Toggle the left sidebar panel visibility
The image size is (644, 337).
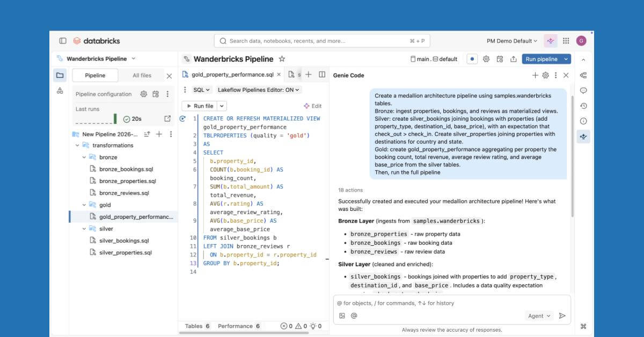(x=63, y=40)
